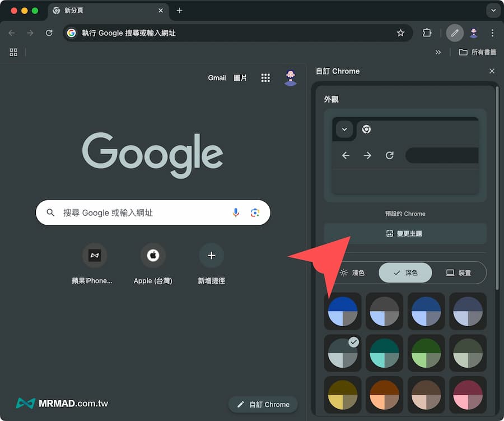Image resolution: width=504 pixels, height=421 pixels.
Task: Open the Google apps grid
Action: [x=265, y=78]
